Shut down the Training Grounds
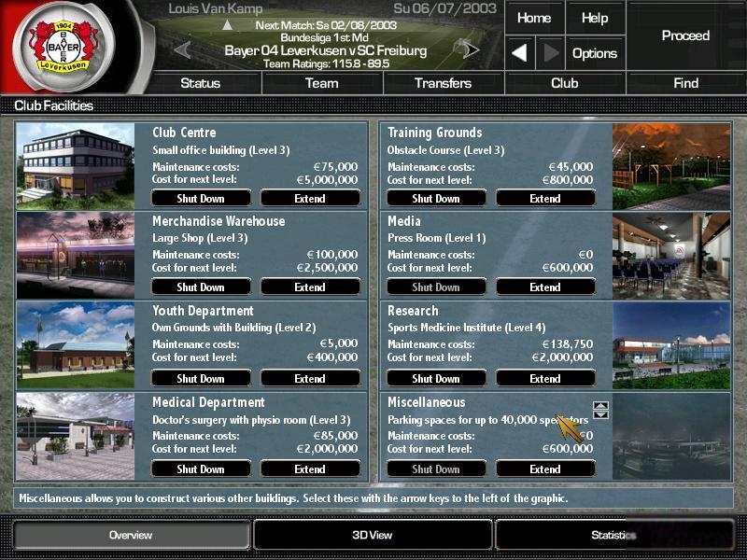Image resolution: width=747 pixels, height=560 pixels. click(x=436, y=198)
